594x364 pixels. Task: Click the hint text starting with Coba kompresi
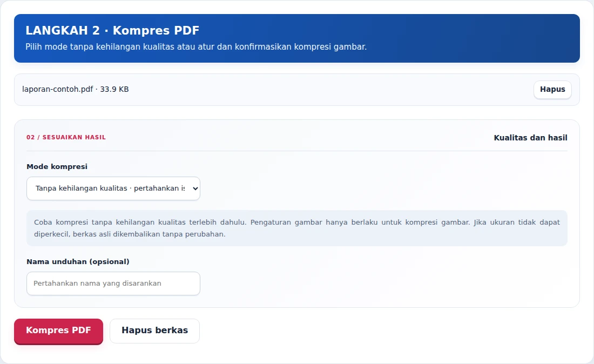pos(297,228)
